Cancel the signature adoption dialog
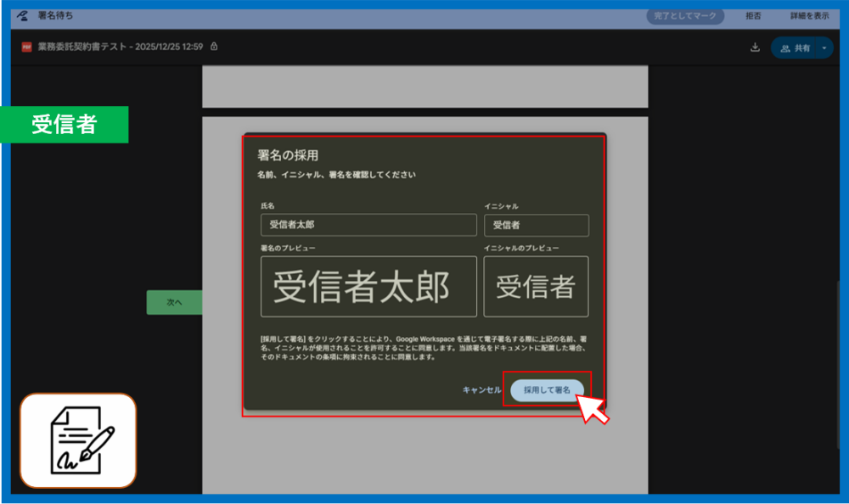 (x=481, y=389)
